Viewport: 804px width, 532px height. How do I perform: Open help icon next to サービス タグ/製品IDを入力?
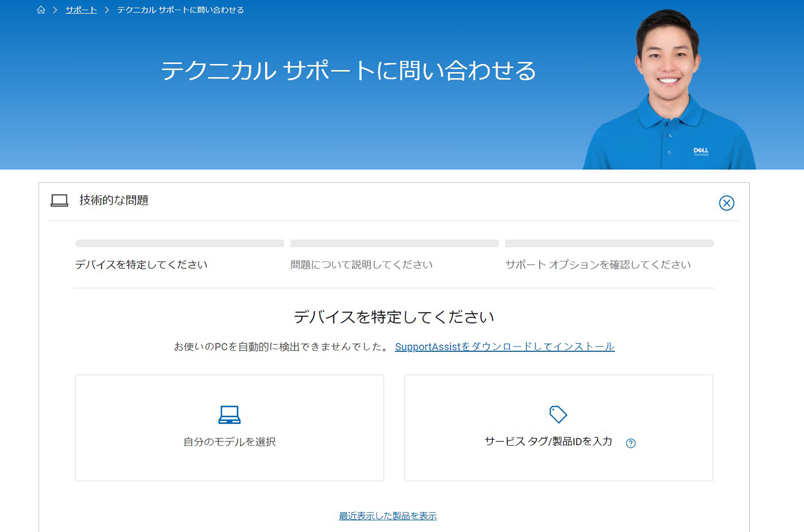coord(631,443)
